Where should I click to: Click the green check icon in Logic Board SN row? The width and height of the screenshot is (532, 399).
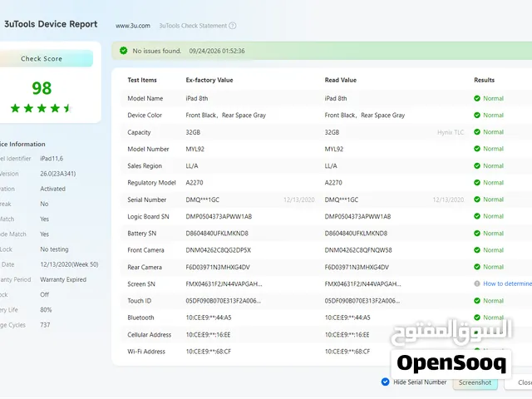pos(477,216)
